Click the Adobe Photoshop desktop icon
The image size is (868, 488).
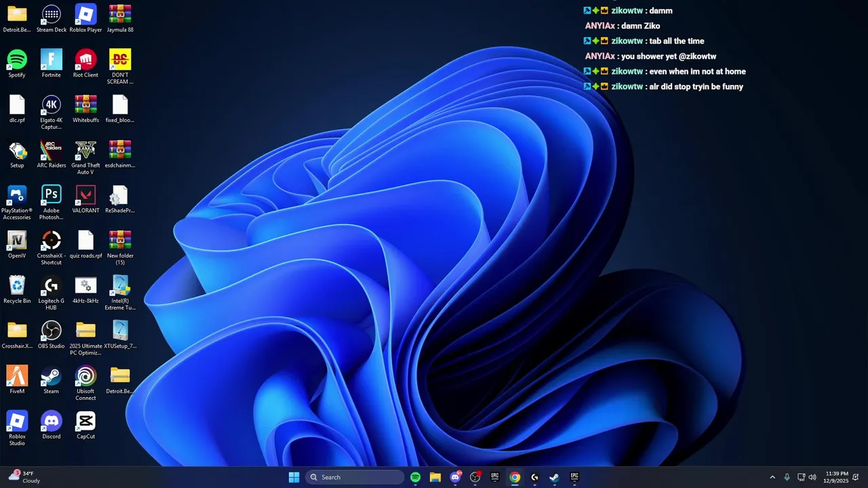point(52,203)
